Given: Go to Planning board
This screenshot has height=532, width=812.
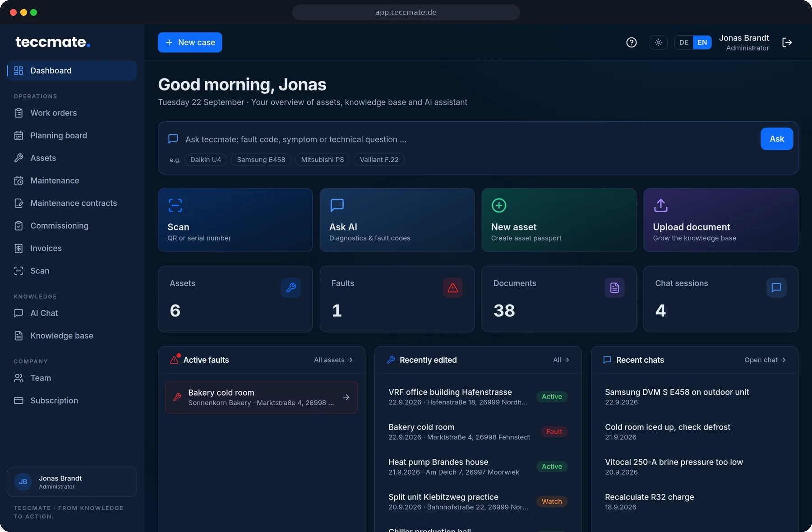Looking at the screenshot, I should point(72,135).
